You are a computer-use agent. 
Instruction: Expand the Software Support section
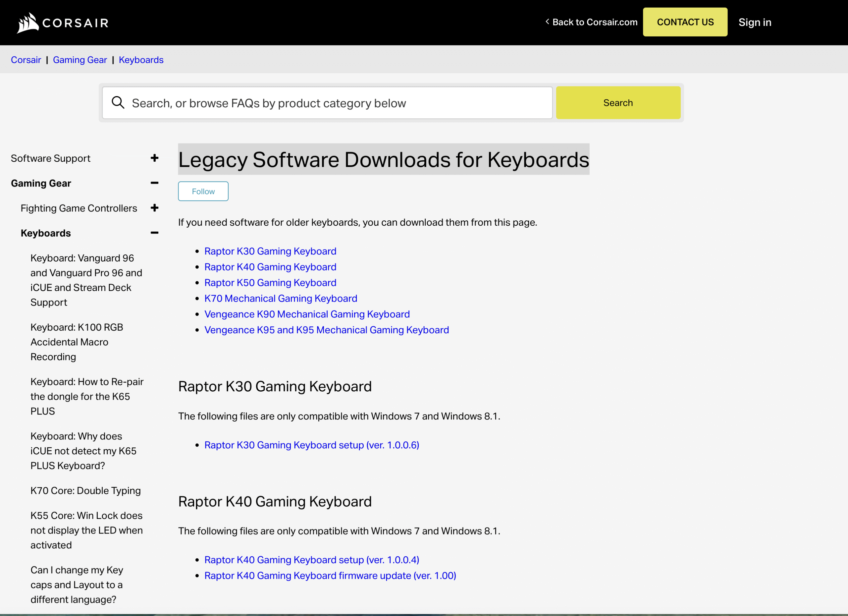click(154, 158)
